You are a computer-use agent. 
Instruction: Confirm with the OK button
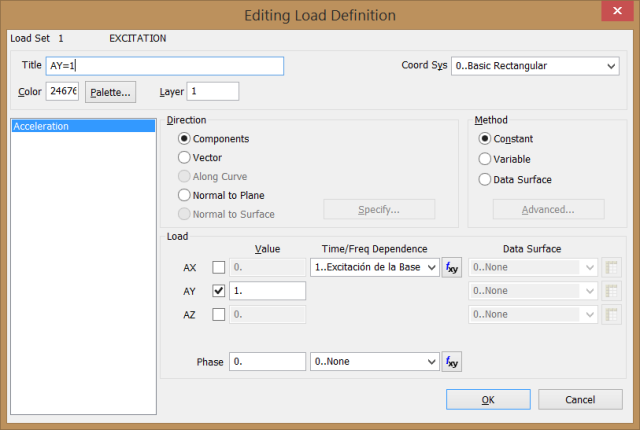(488, 399)
